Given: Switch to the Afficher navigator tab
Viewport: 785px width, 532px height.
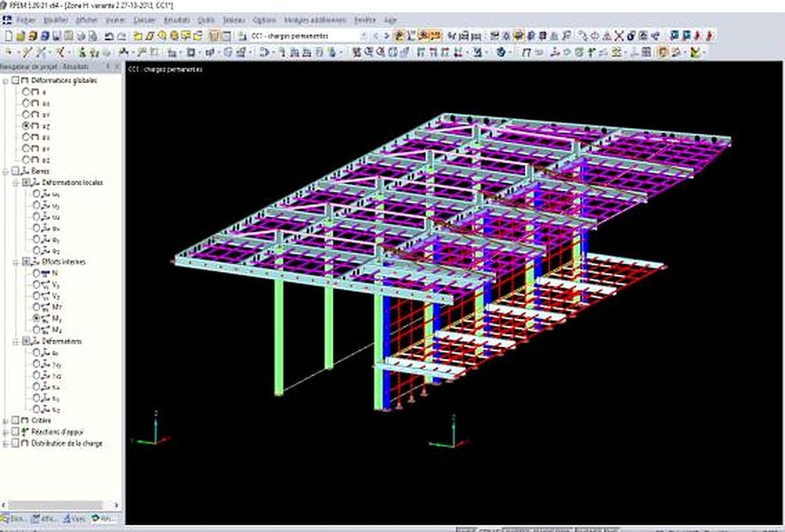Looking at the screenshot, I should [44, 519].
